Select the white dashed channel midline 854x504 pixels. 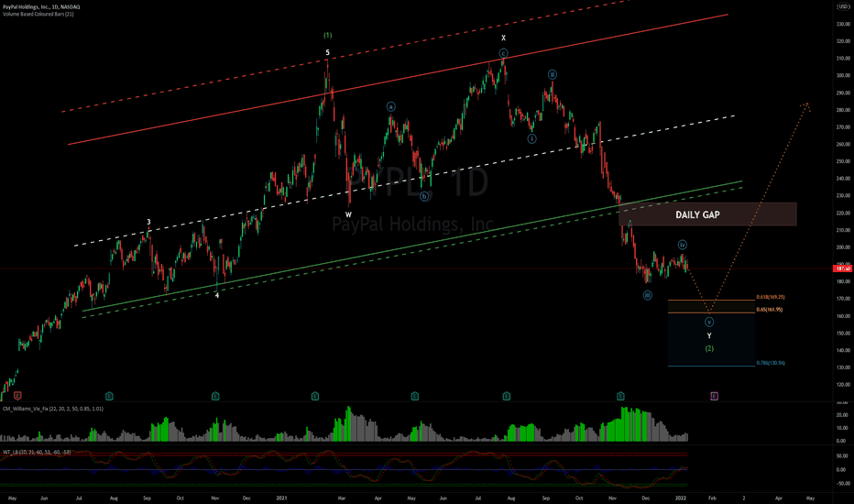(x=404, y=181)
